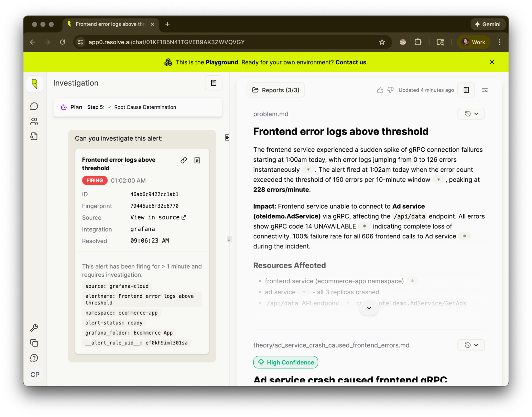
Task: Follow the Contact us link
Action: tap(351, 62)
